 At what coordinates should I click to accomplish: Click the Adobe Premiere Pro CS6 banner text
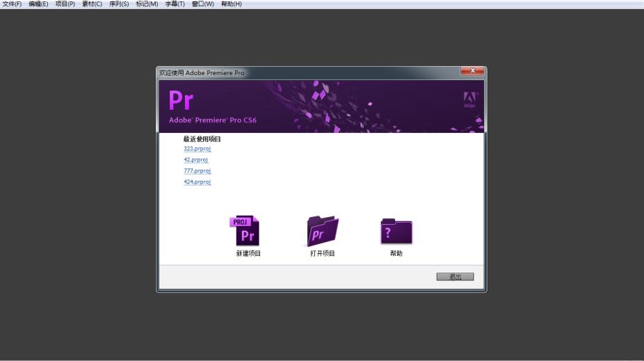(x=213, y=120)
